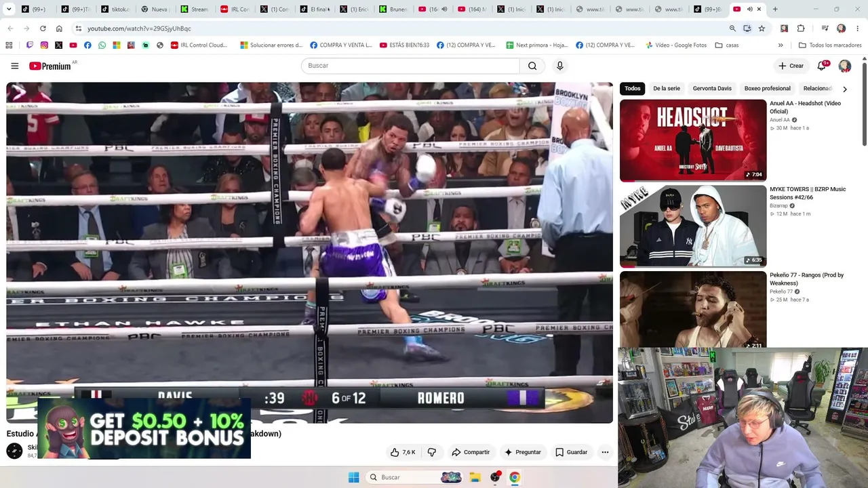This screenshot has height=488, width=868.
Task: Open more actions three-dot menu under video
Action: [x=605, y=452]
